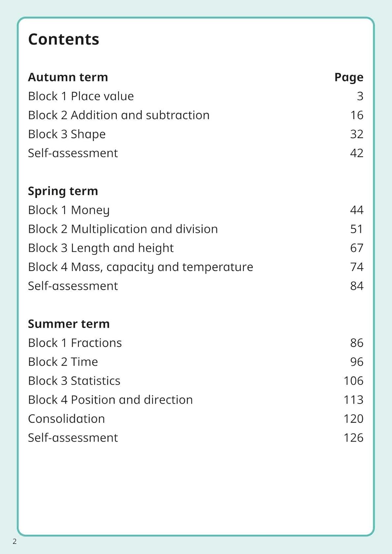Open Block 3 Length and height
392x554 pixels.
100,248
